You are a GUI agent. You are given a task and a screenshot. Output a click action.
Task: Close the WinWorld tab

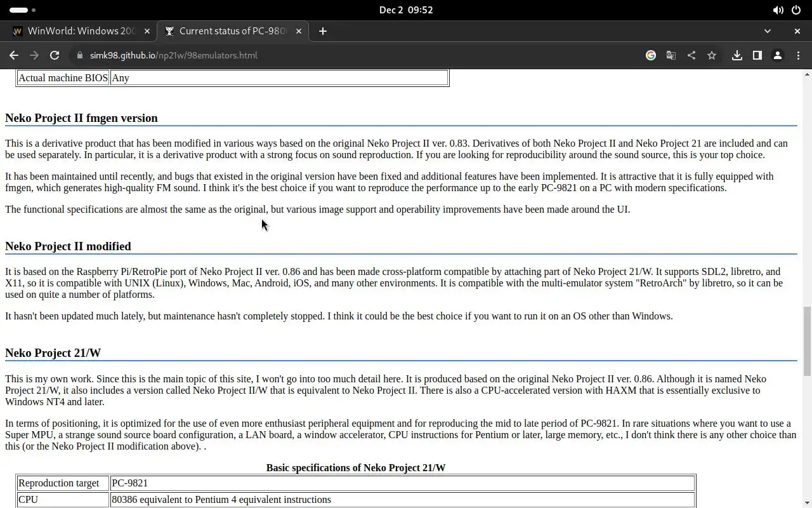click(x=147, y=30)
